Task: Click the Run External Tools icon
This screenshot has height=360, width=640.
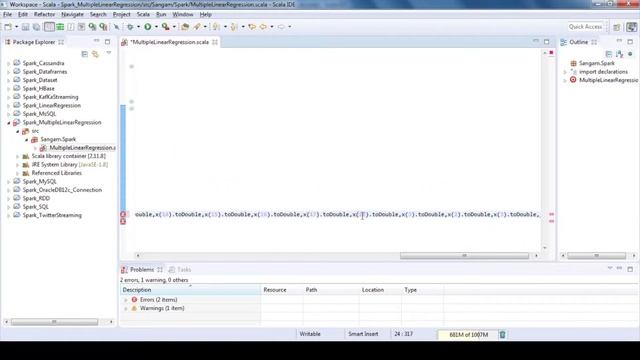Action: [x=165, y=27]
